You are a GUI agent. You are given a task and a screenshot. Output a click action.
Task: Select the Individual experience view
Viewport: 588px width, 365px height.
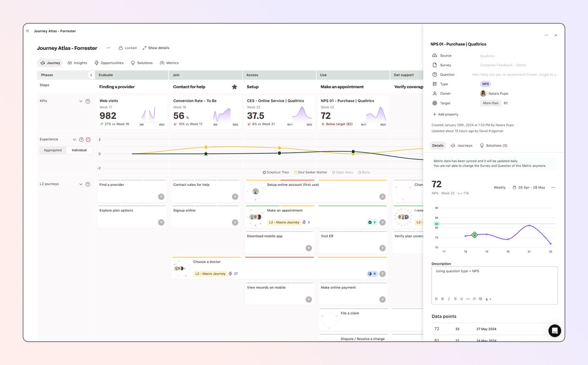[79, 150]
